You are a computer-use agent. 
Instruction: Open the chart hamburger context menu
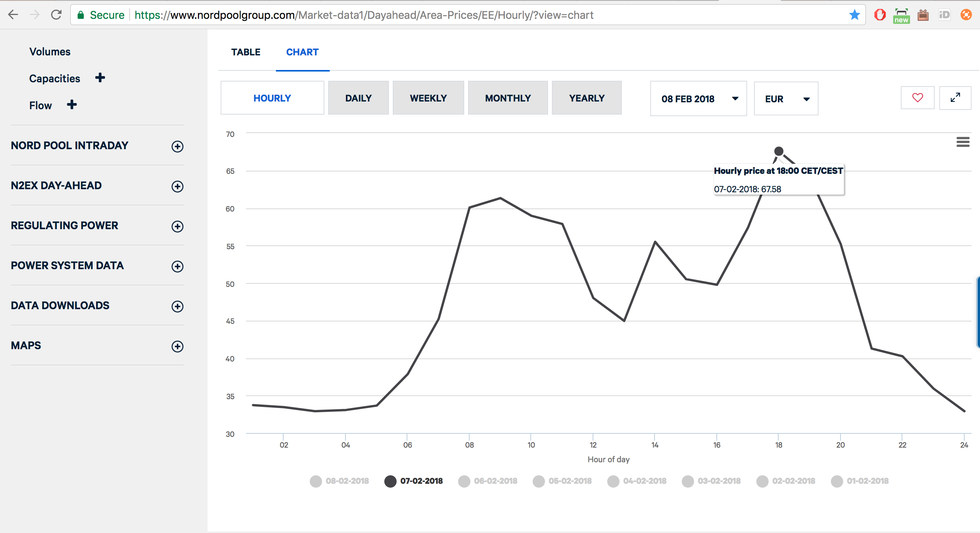click(x=963, y=142)
